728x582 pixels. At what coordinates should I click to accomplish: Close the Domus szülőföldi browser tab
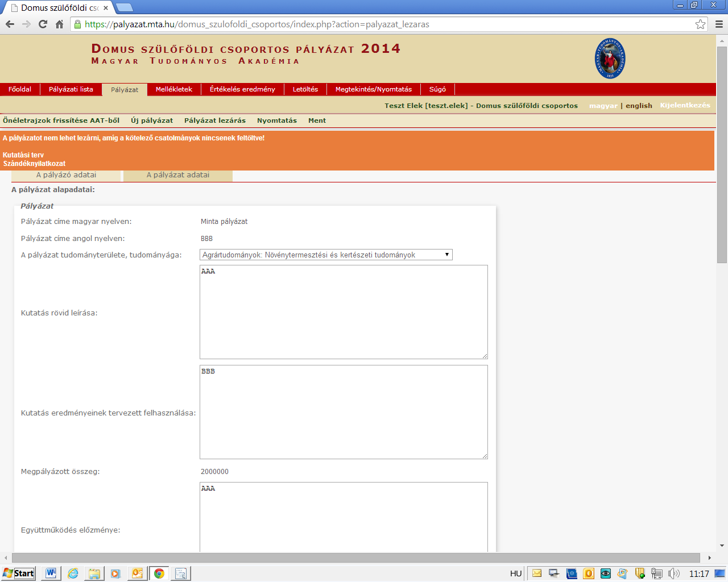(106, 8)
